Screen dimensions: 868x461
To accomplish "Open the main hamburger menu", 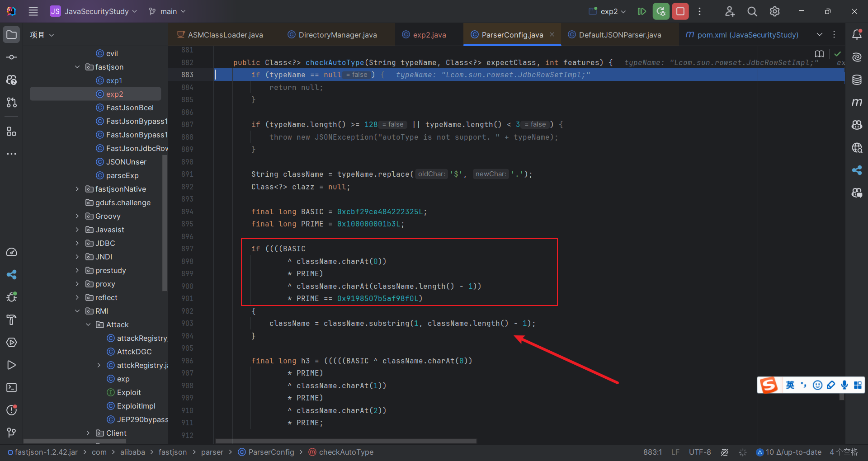I will (x=33, y=11).
